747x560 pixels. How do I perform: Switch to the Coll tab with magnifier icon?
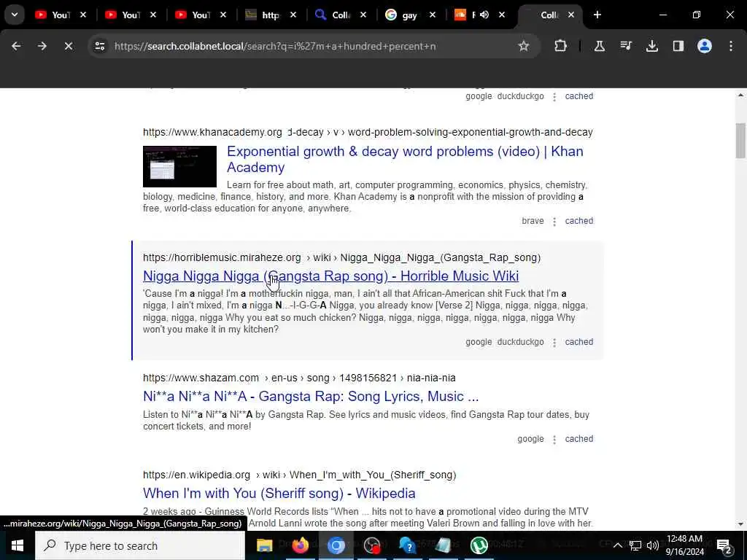point(340,15)
